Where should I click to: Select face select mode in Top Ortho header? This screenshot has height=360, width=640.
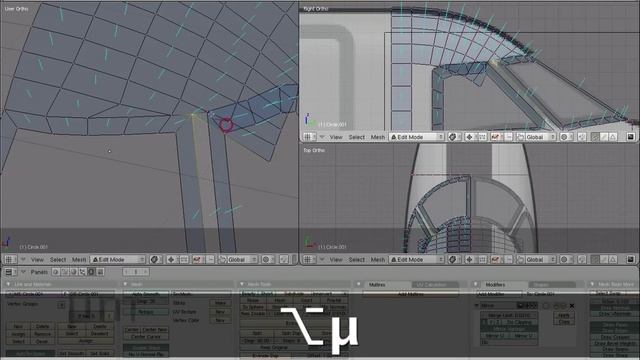pos(613,260)
